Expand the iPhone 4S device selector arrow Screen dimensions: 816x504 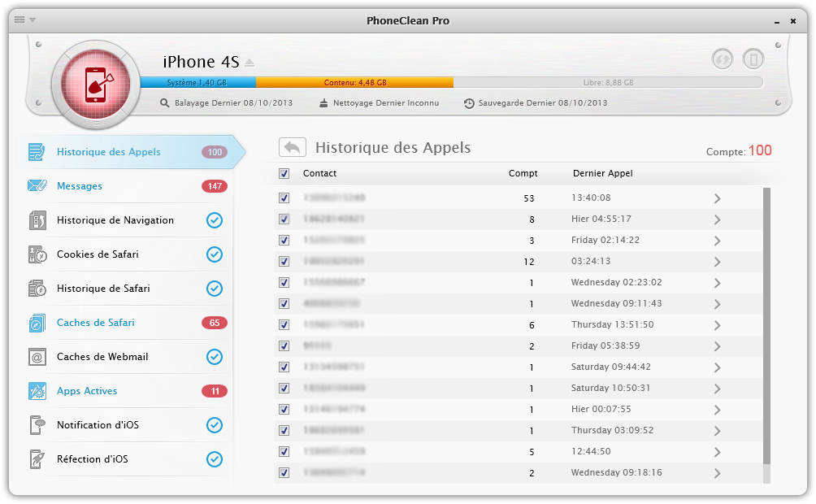pos(250,63)
